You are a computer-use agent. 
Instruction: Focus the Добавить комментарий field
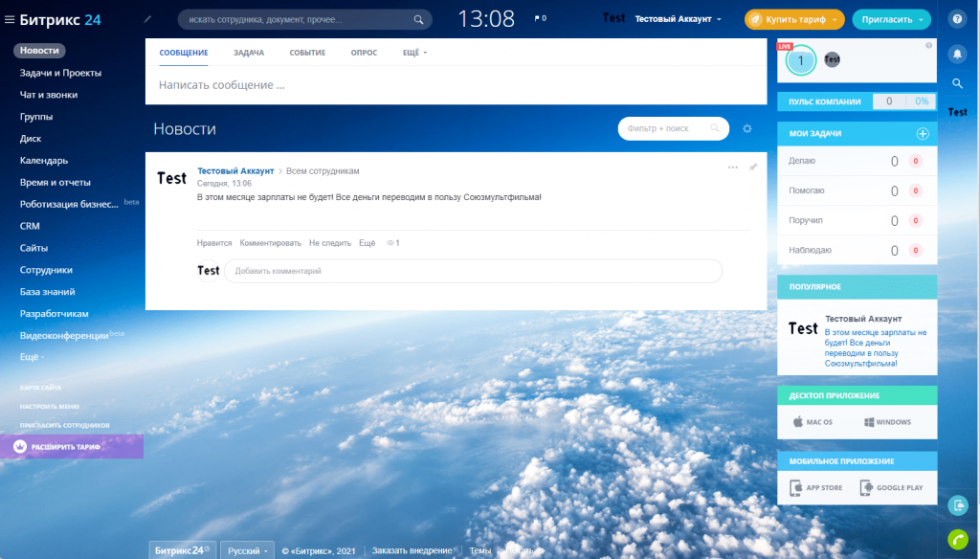coord(473,271)
